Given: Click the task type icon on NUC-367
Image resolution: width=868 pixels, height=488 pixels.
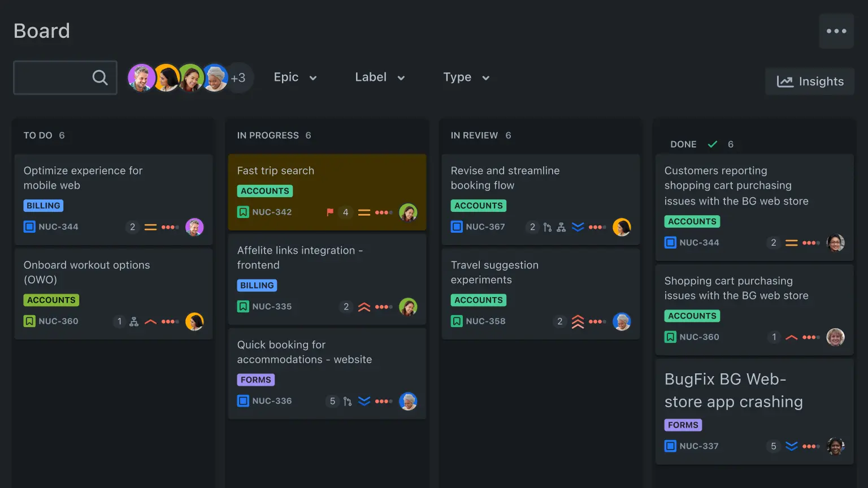Looking at the screenshot, I should [x=457, y=227].
